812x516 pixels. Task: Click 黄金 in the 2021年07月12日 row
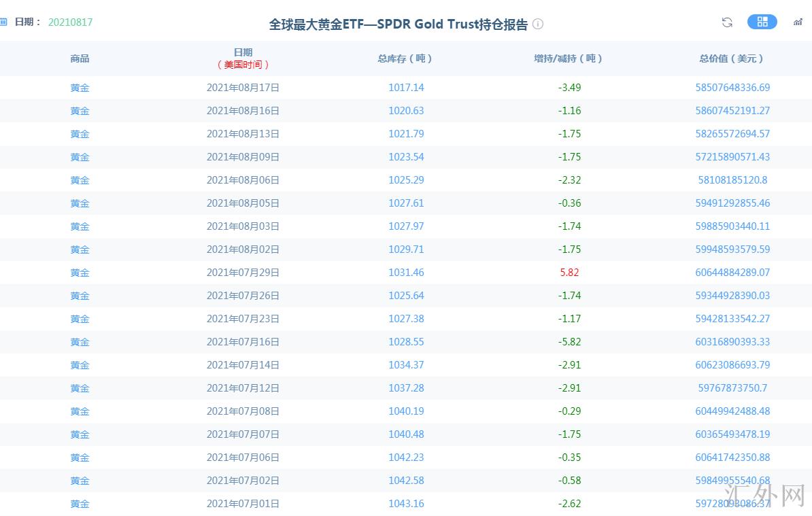coord(80,388)
